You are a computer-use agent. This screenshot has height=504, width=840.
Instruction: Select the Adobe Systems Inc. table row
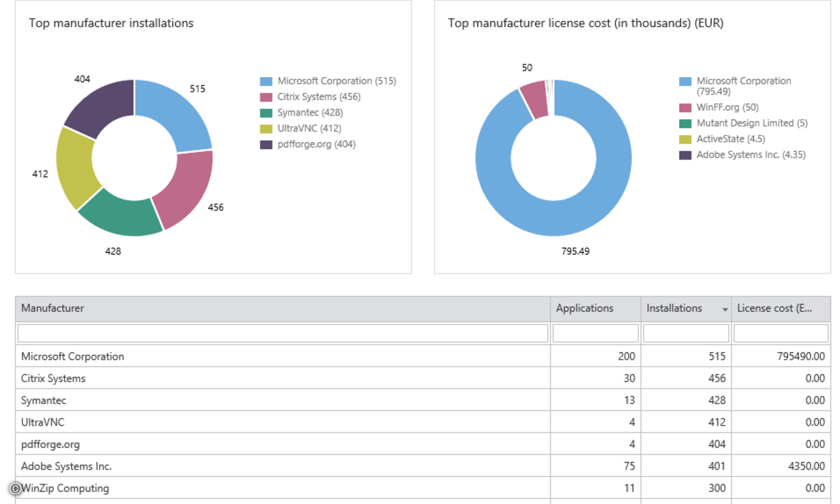point(423,466)
